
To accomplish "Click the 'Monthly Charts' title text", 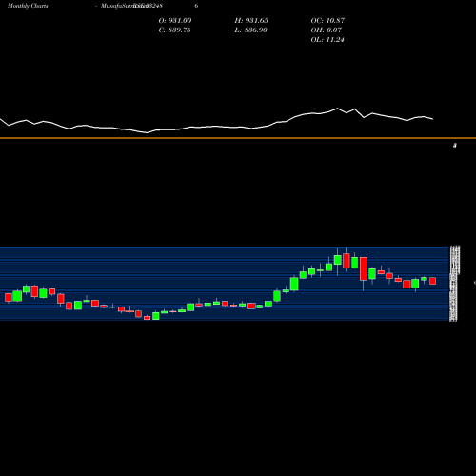I will click(28, 6).
